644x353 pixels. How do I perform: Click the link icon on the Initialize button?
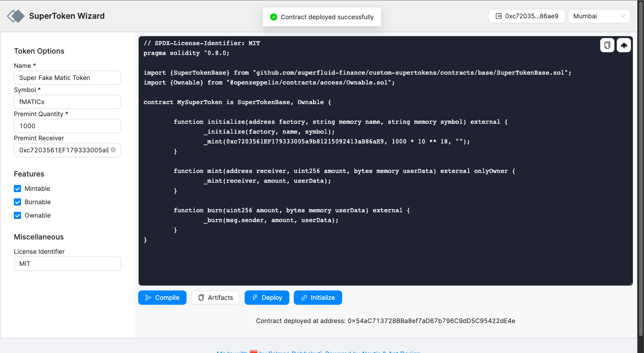pyautogui.click(x=305, y=298)
